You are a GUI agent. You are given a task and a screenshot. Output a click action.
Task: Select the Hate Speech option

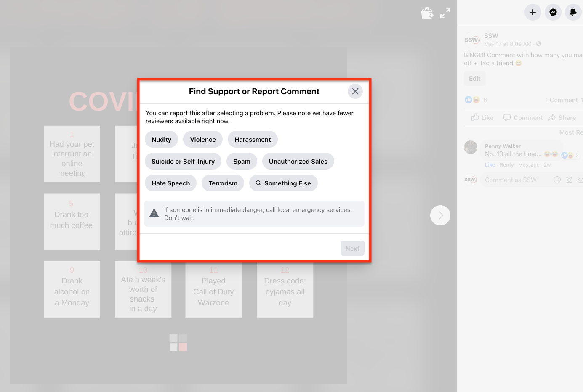tap(170, 183)
